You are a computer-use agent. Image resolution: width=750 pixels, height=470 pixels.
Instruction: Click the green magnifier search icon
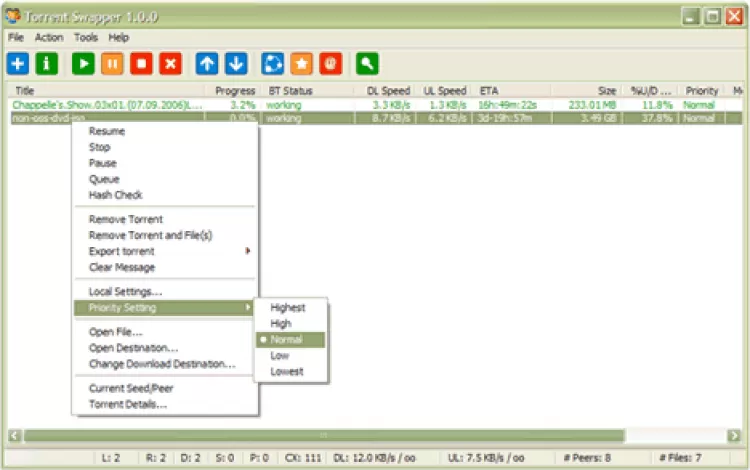click(x=367, y=64)
